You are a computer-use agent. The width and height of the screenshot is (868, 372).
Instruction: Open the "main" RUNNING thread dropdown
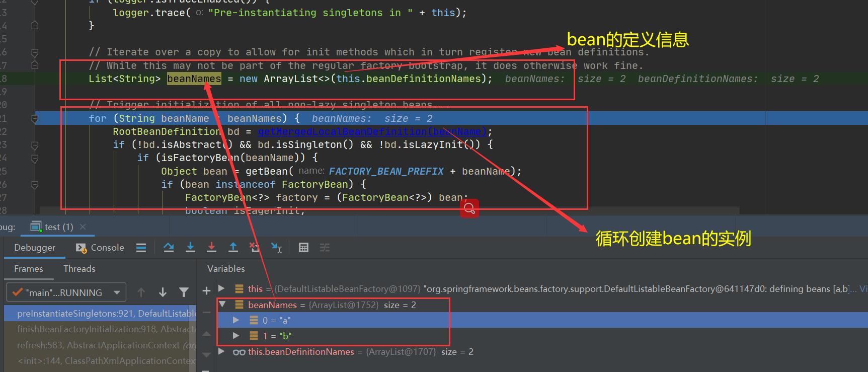pos(66,292)
